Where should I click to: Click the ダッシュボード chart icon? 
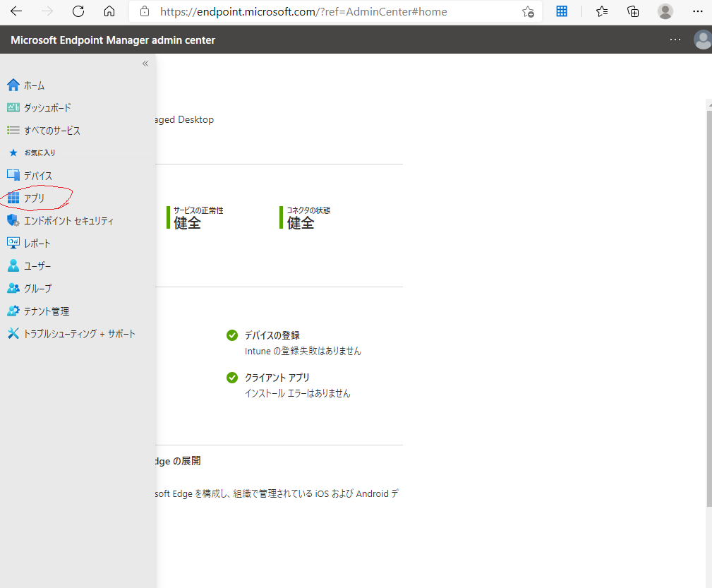[x=13, y=107]
